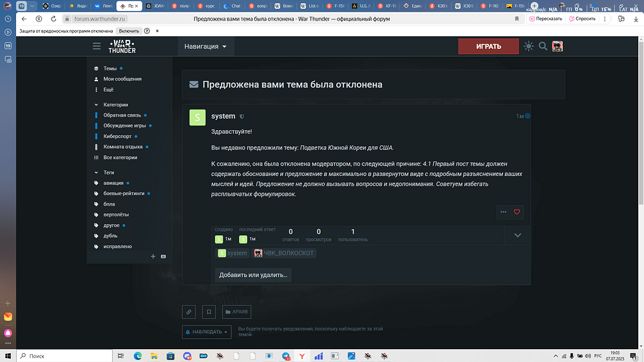This screenshot has height=362, width=644.
Task: Select the другое tag
Action: pos(111,225)
